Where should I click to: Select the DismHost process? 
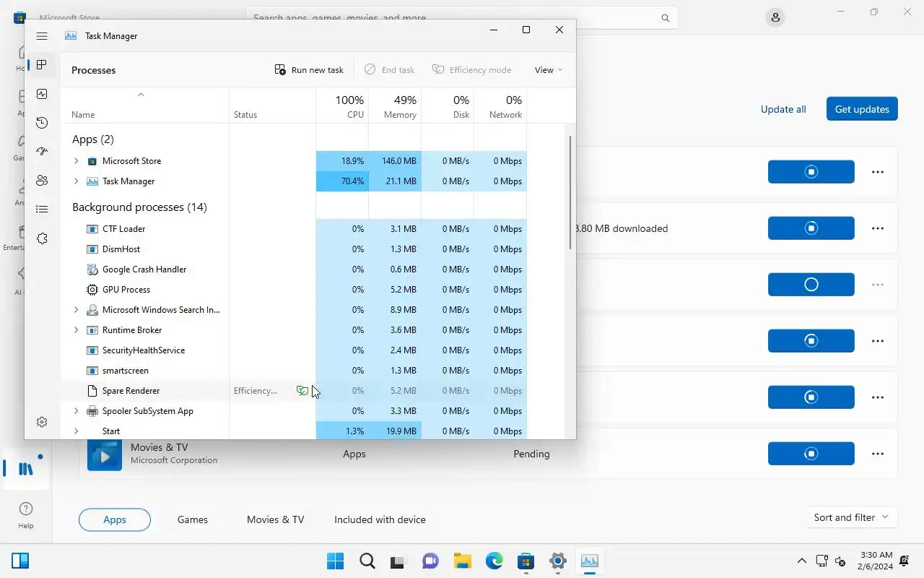tap(294, 249)
